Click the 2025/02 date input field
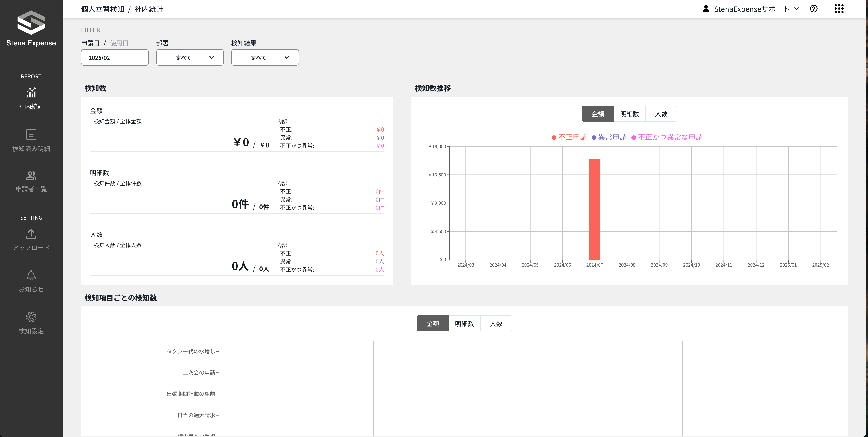The height and width of the screenshot is (437, 868). pos(115,58)
